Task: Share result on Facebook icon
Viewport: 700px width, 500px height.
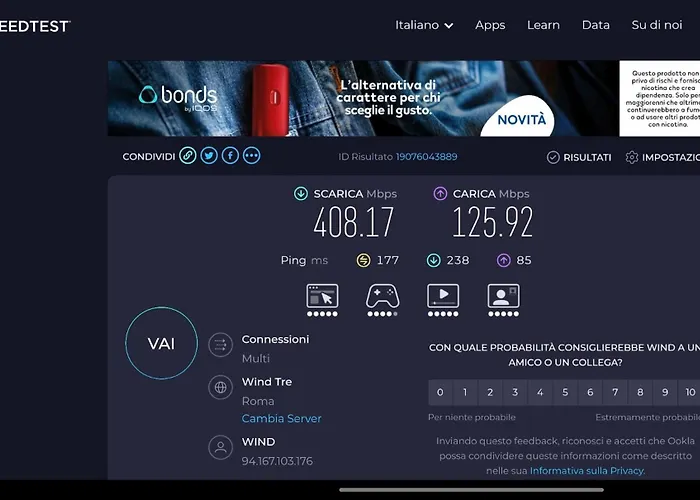Action: coord(230,156)
